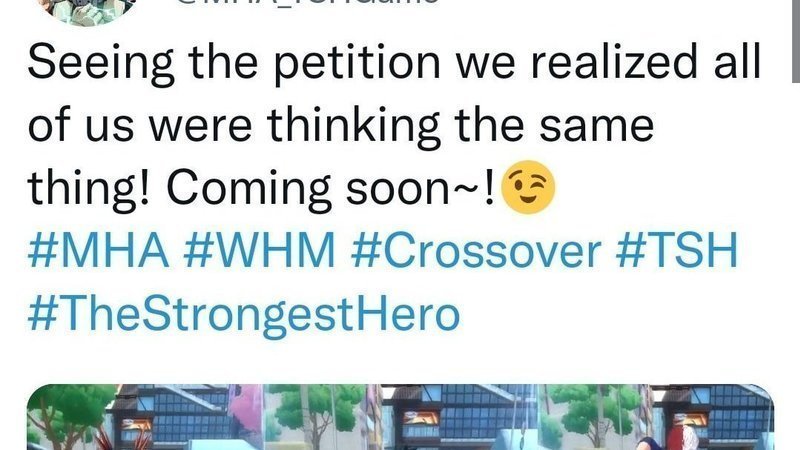The image size is (800, 450).
Task: Click the 'Coming soon~!' text
Action: tap(331, 188)
